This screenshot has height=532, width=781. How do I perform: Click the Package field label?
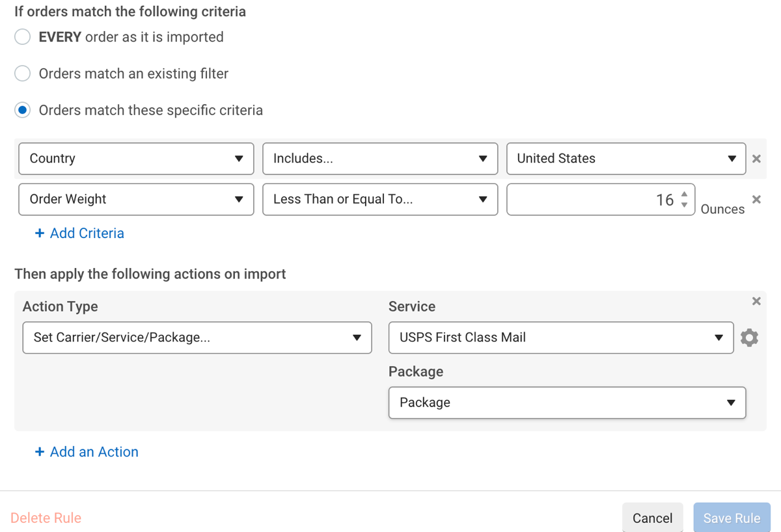[416, 371]
